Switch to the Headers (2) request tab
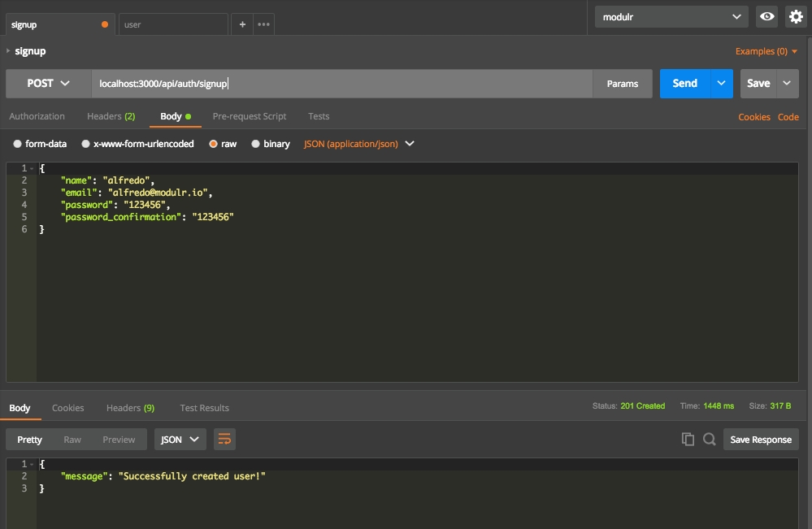Image resolution: width=812 pixels, height=529 pixels. pos(111,116)
